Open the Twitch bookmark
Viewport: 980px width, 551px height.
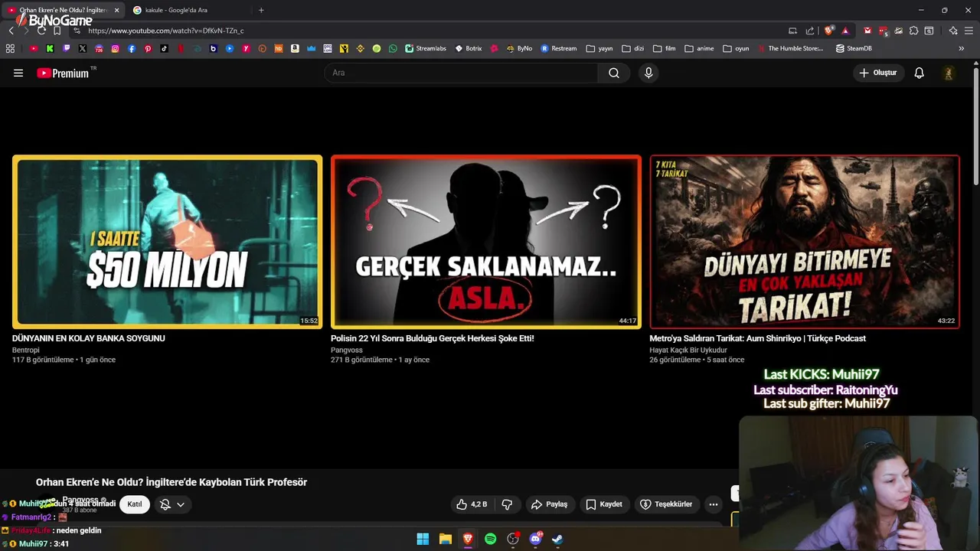pyautogui.click(x=67, y=48)
